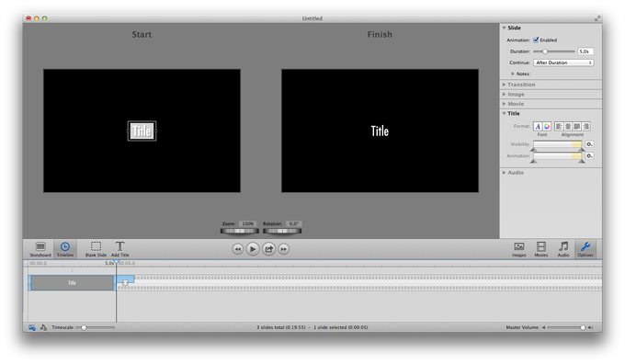The image size is (625, 364).
Task: Click the mute speaker icon beside Master Volume
Action: [544, 327]
